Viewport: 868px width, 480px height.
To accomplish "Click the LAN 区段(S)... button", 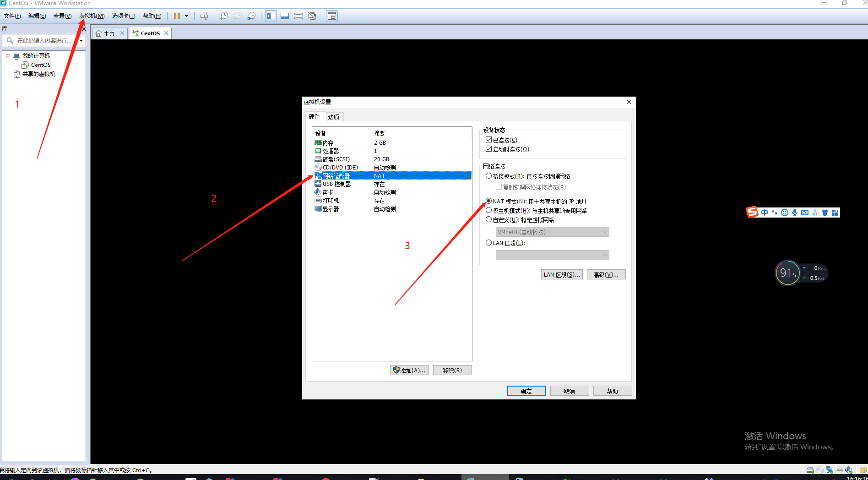I will [x=562, y=275].
